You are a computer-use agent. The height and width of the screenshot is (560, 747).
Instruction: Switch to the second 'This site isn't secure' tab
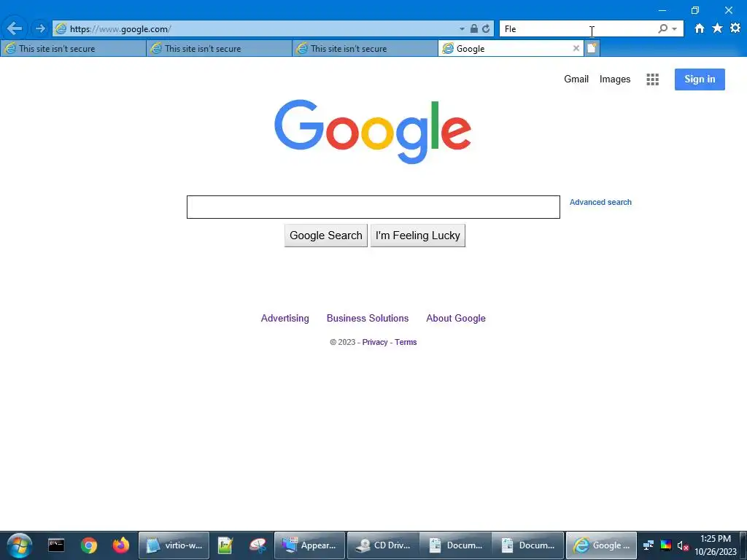(219, 48)
